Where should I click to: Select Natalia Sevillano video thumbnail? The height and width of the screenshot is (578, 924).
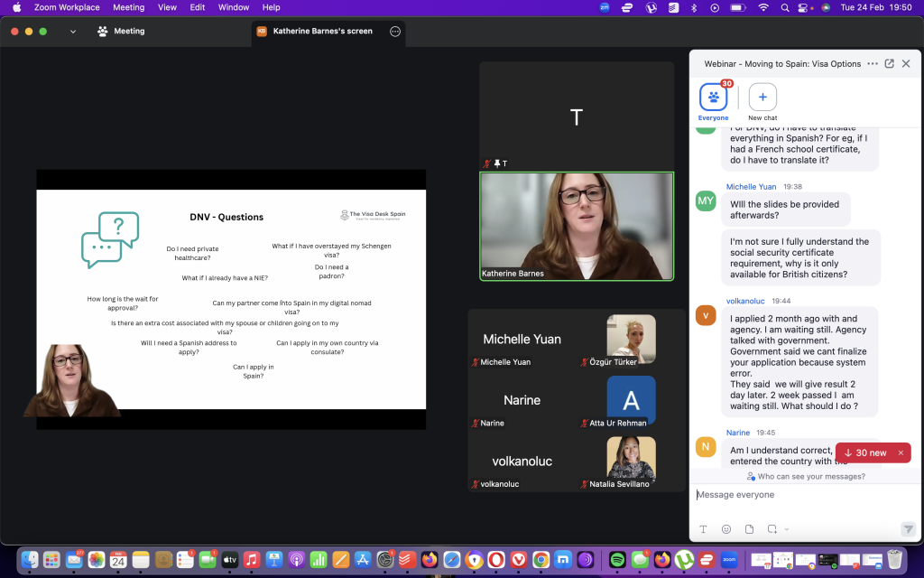click(x=631, y=461)
